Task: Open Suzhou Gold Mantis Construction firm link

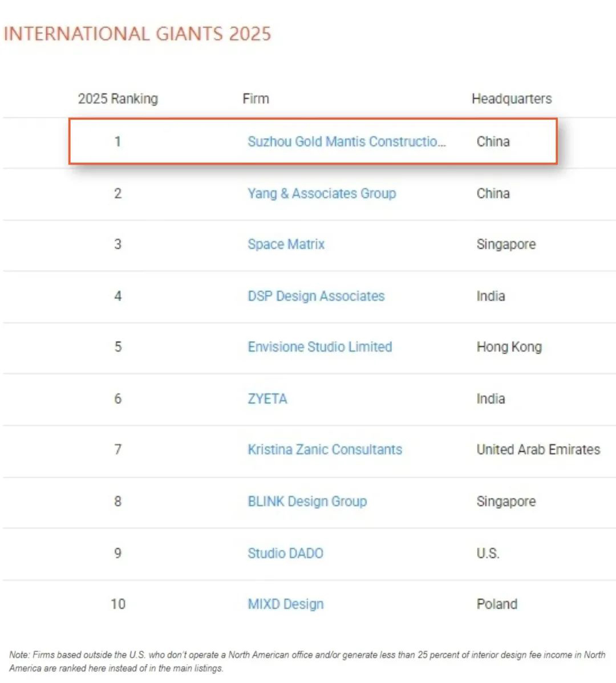Action: (x=346, y=141)
